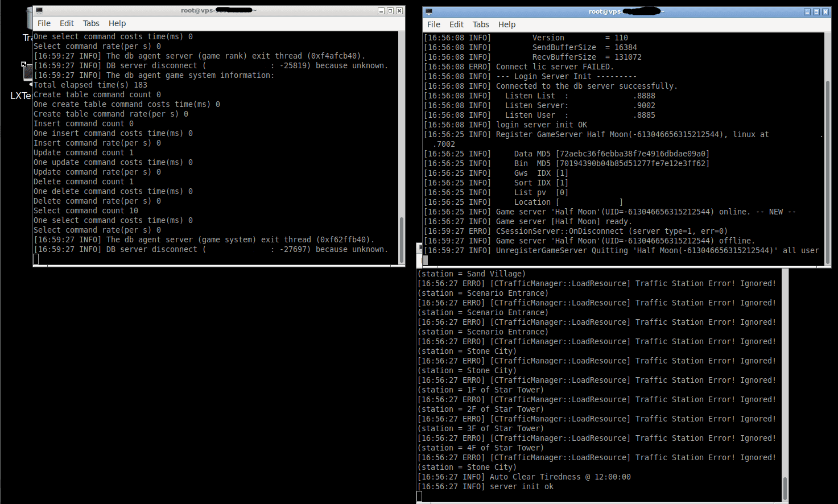Click the '(game system) exit thread' log line
This screenshot has height=504, width=838.
(x=204, y=239)
